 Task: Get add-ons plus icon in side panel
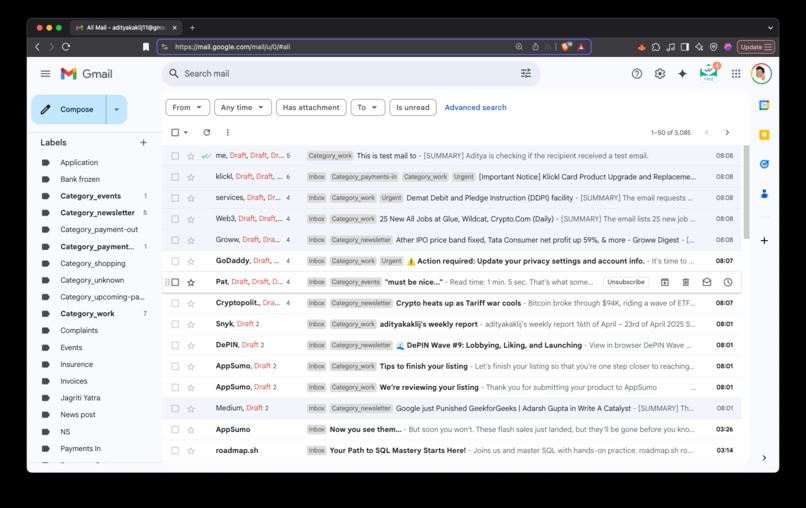764,240
